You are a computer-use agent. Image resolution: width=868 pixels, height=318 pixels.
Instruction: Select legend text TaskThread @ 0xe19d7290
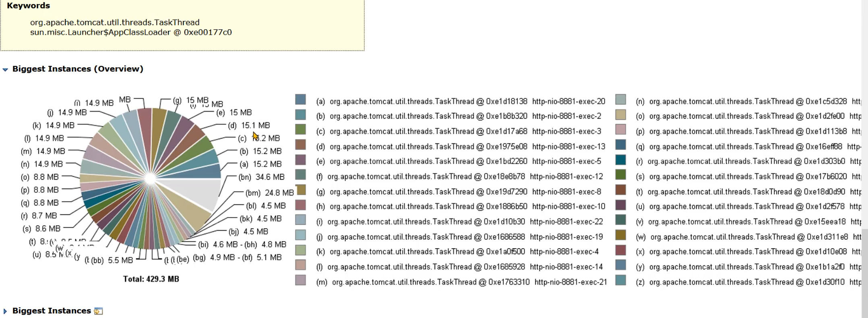tap(481, 192)
